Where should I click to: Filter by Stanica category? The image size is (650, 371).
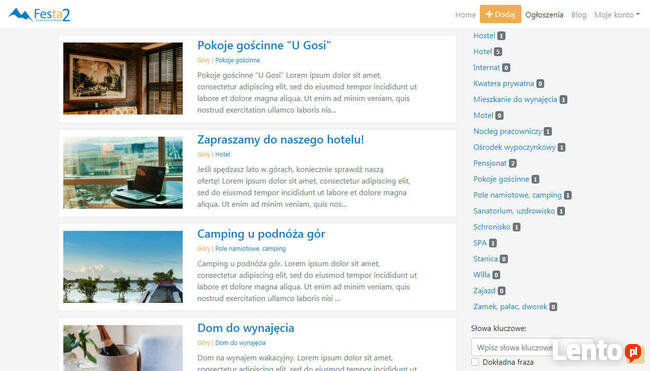coord(485,259)
